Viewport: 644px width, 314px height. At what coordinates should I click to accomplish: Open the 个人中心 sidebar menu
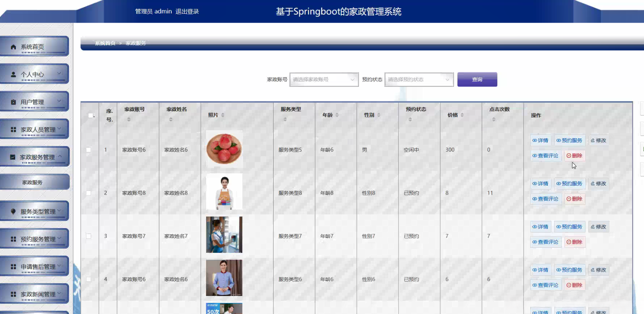[34, 74]
